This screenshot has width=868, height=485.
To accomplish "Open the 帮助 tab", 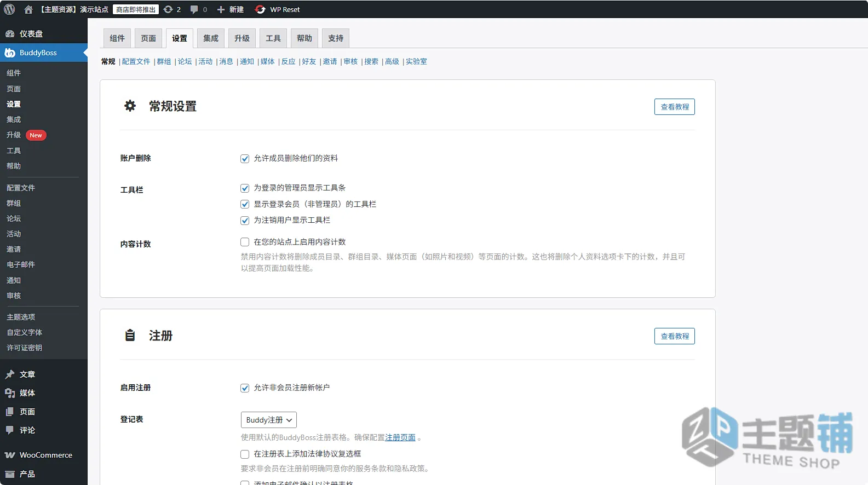I will coord(304,38).
